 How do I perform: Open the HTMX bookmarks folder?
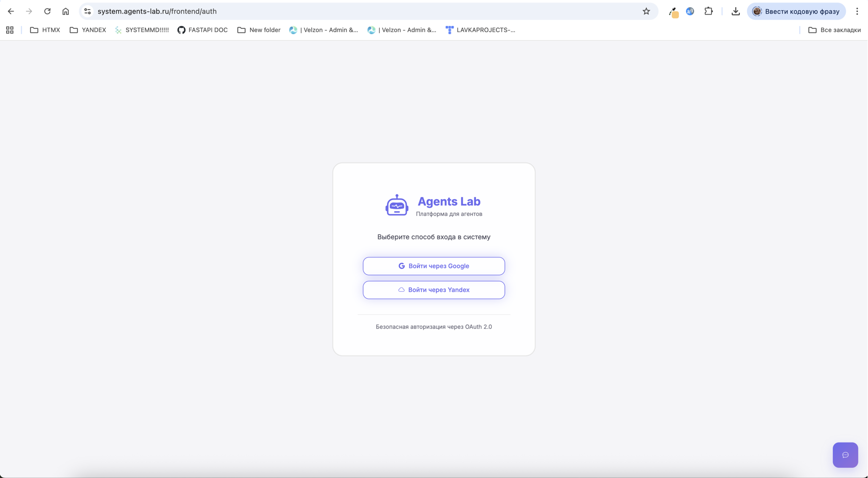click(45, 30)
